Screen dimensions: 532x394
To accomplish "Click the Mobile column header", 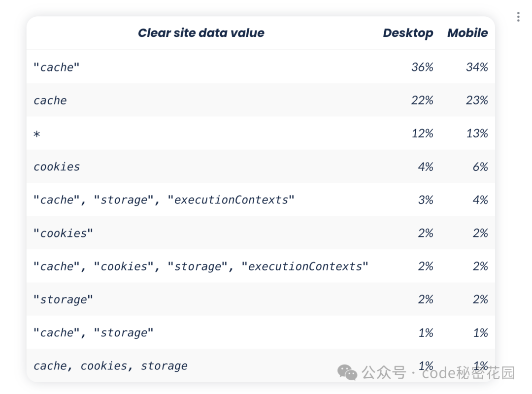I will click(467, 33).
